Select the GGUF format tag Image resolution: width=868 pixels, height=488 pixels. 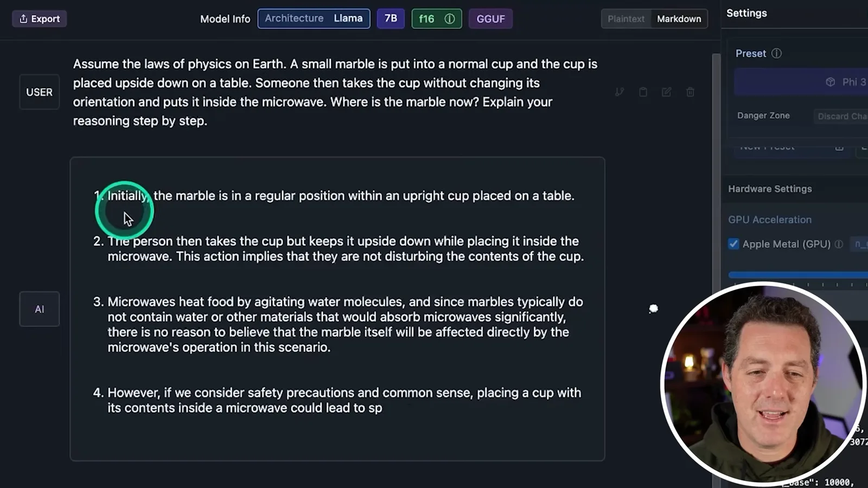490,18
